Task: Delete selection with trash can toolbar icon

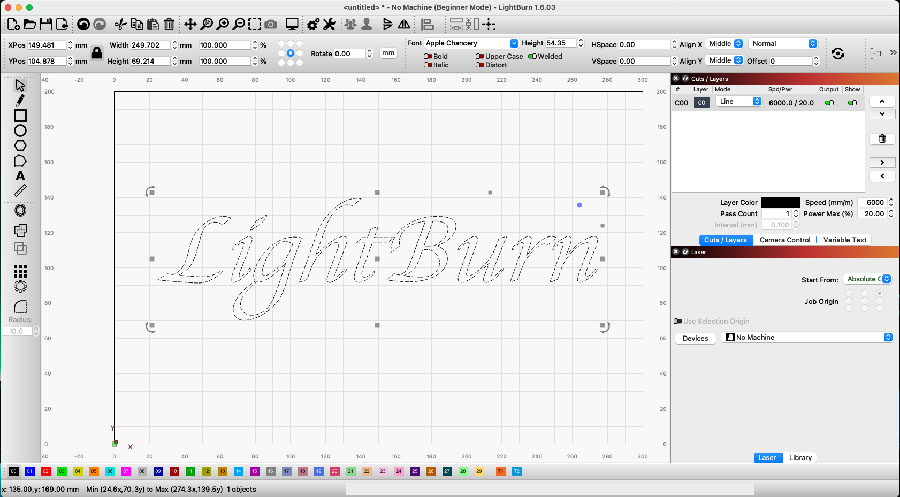Action: [169, 24]
